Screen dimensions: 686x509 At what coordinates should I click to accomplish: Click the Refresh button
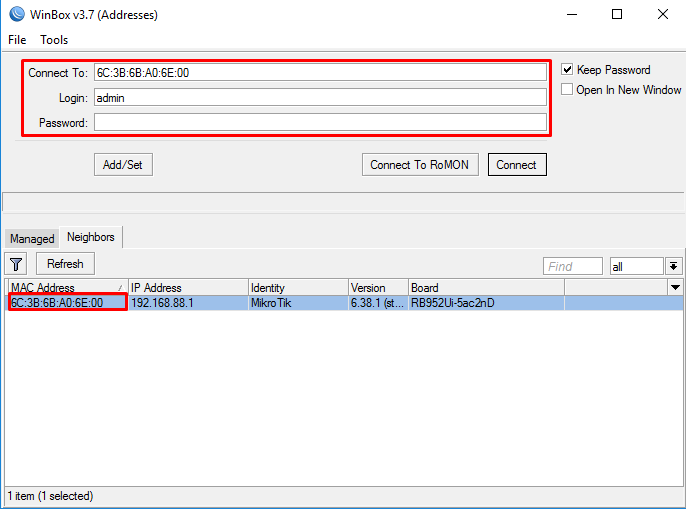coord(65,264)
